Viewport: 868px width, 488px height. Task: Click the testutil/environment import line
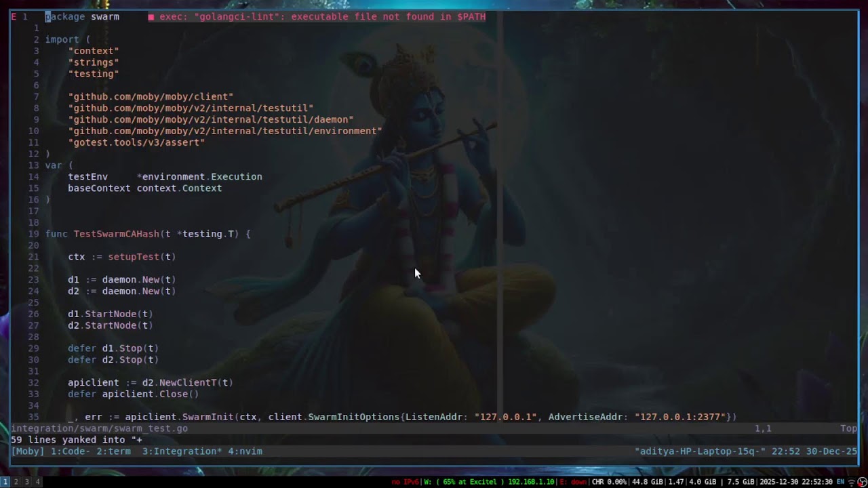click(x=224, y=131)
